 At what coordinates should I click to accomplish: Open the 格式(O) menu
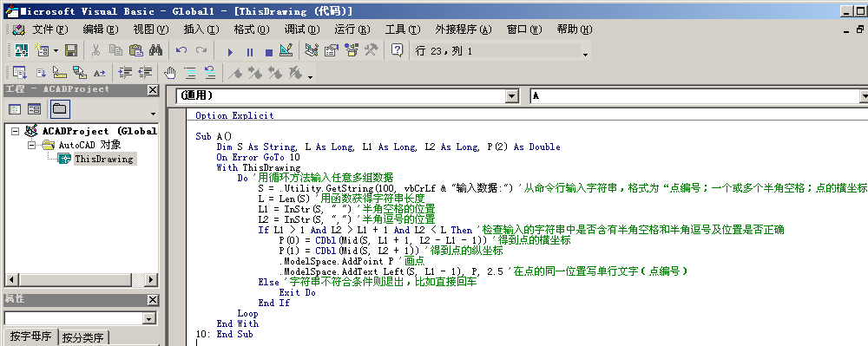pos(252,29)
